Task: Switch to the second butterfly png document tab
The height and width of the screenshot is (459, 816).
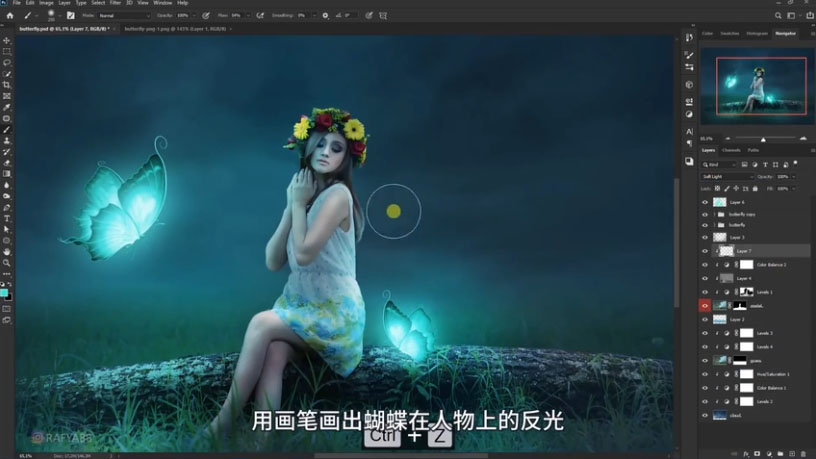Action: click(x=175, y=29)
